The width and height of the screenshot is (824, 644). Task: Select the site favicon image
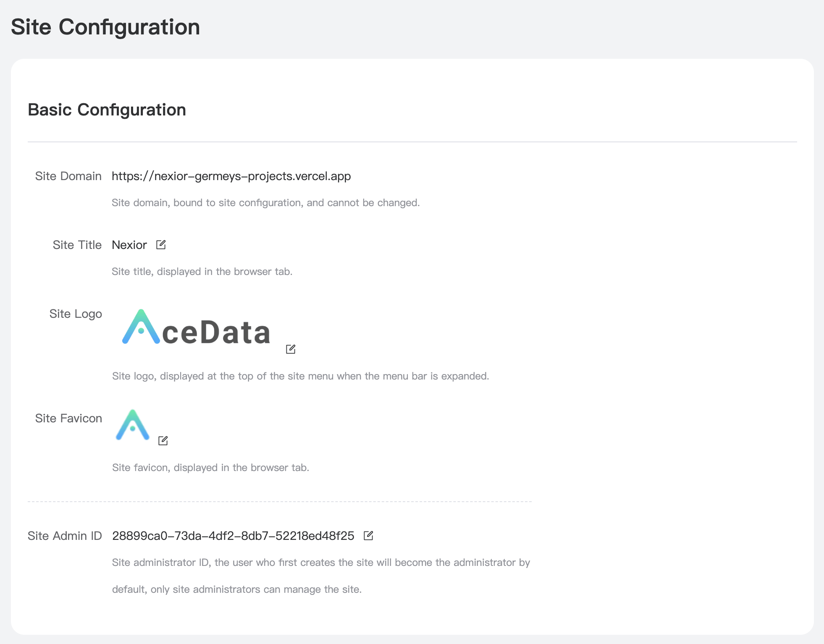click(133, 425)
